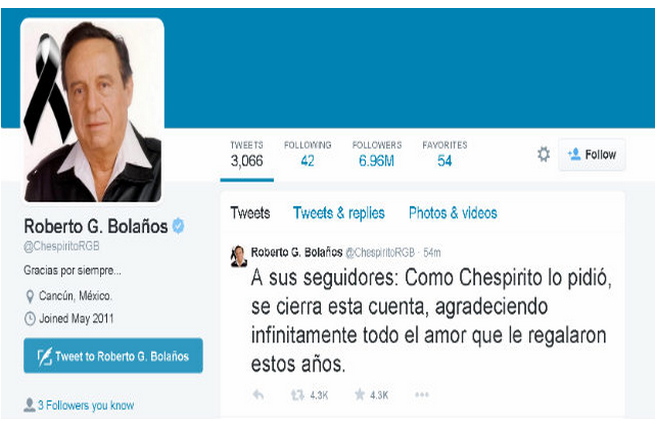662x426 pixels.
Task: Click the location pin icon by Cancún
Action: [x=30, y=296]
